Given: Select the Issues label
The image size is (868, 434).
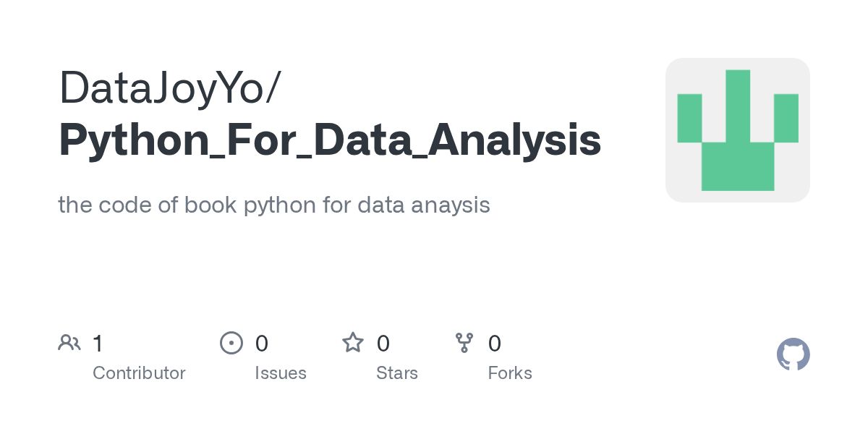Looking at the screenshot, I should click(x=281, y=373).
